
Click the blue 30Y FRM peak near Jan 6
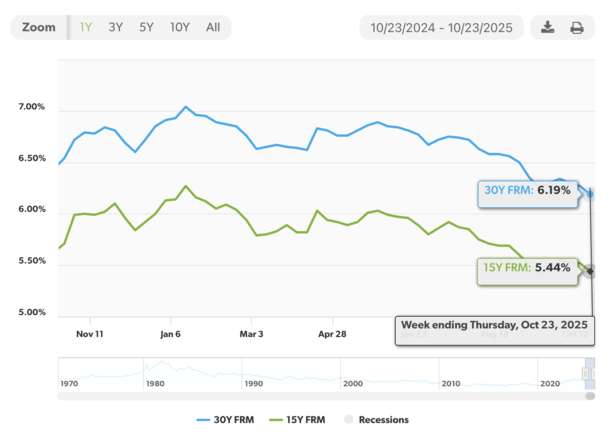pos(185,106)
